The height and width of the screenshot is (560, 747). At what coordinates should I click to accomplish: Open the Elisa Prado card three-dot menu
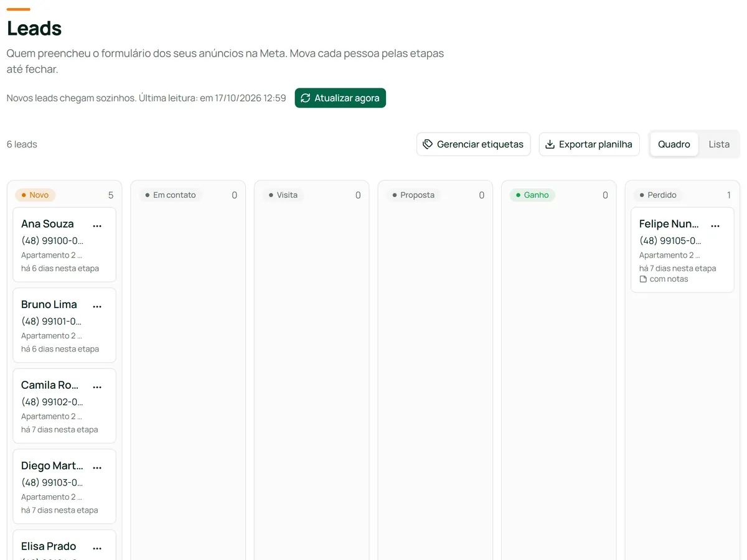tap(97, 548)
